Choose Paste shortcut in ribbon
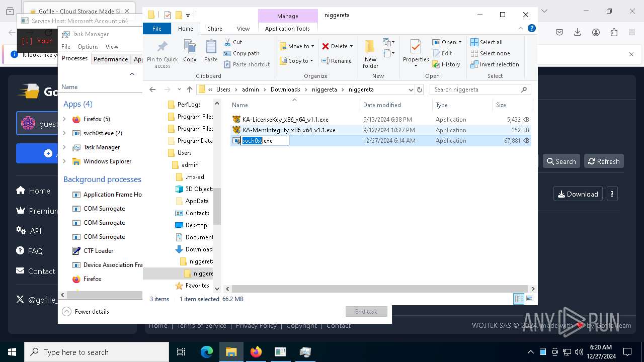Screen dimensions: 644x362 [247, 64]
